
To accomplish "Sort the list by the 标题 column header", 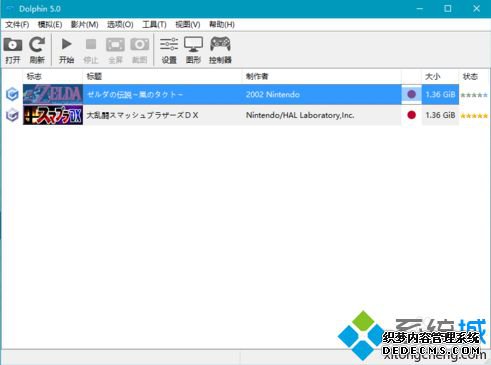I will pos(162,77).
